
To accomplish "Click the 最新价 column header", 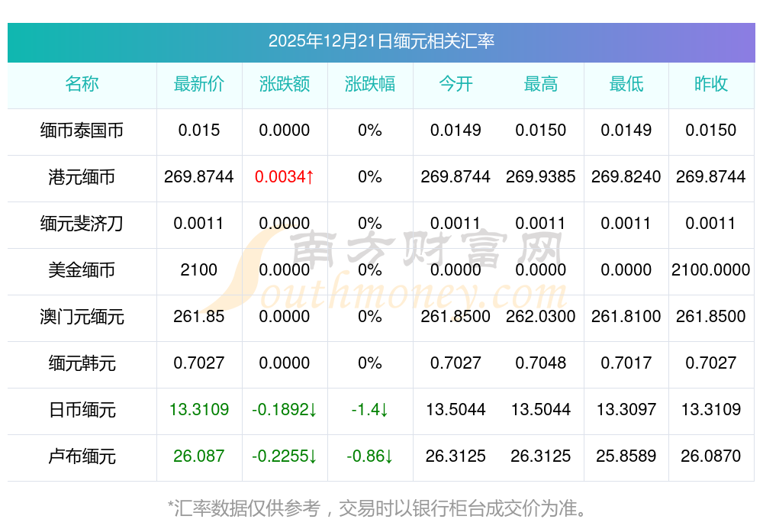I will 199,84.
